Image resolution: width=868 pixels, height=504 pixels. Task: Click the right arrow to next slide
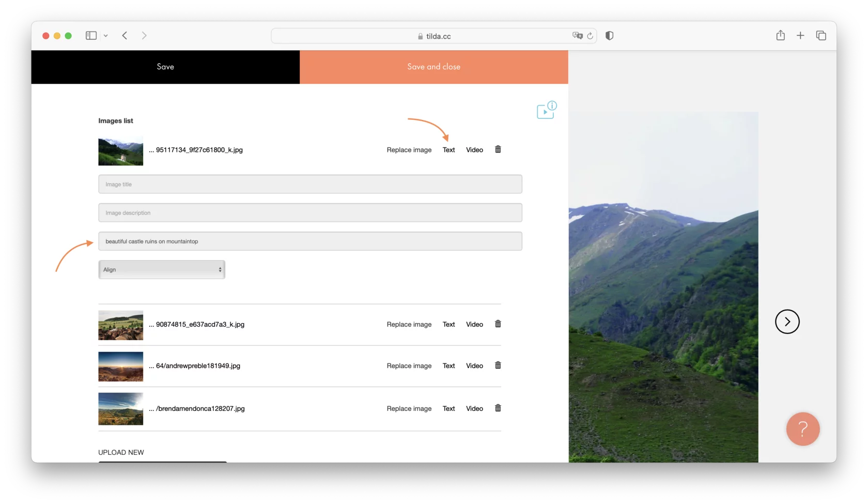tap(787, 322)
